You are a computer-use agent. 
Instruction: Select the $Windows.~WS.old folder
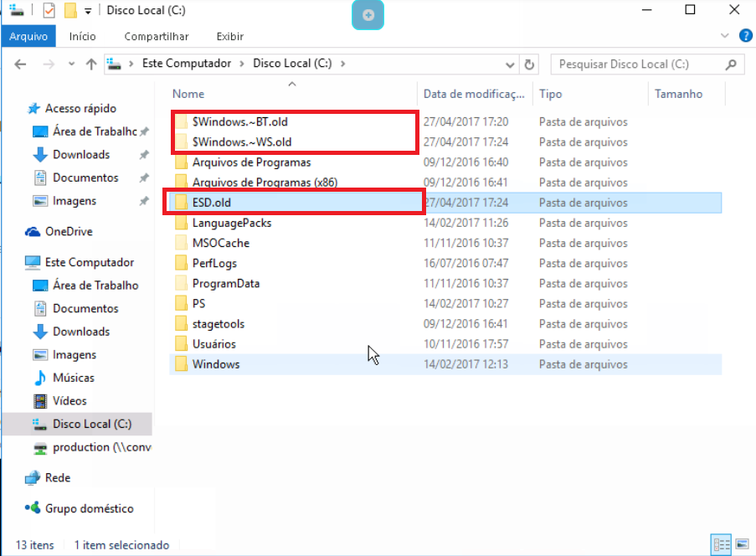(x=242, y=142)
